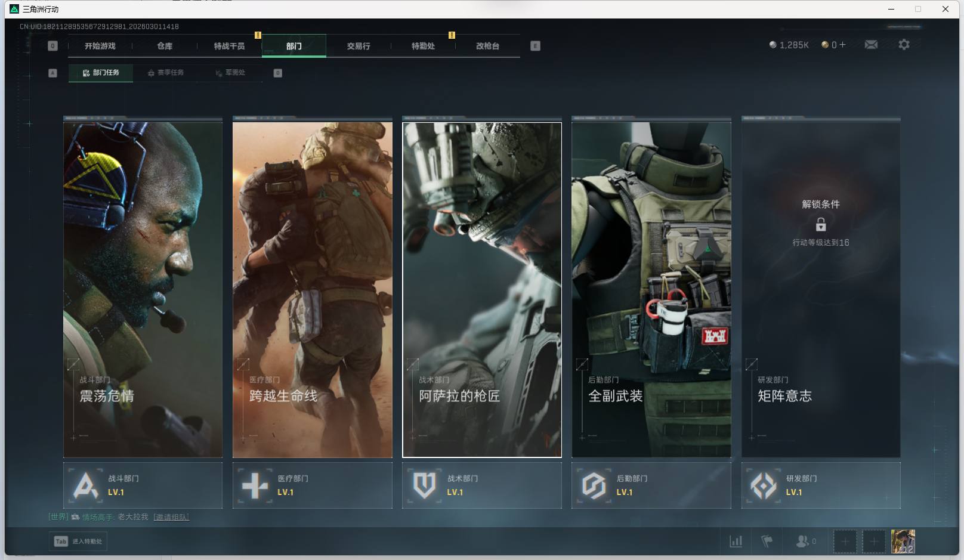Image resolution: width=964 pixels, height=560 pixels.
Task: Click the [世界] chat channel label
Action: point(58,517)
